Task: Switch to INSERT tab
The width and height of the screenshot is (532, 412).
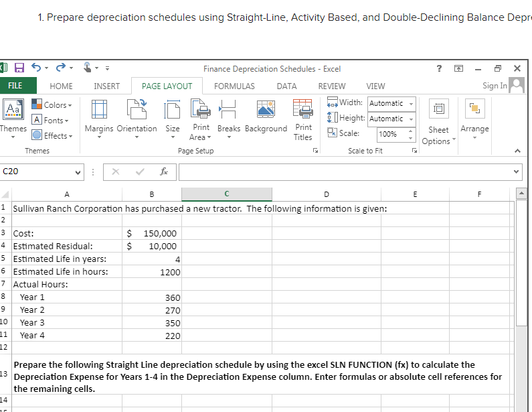Action: click(x=106, y=86)
